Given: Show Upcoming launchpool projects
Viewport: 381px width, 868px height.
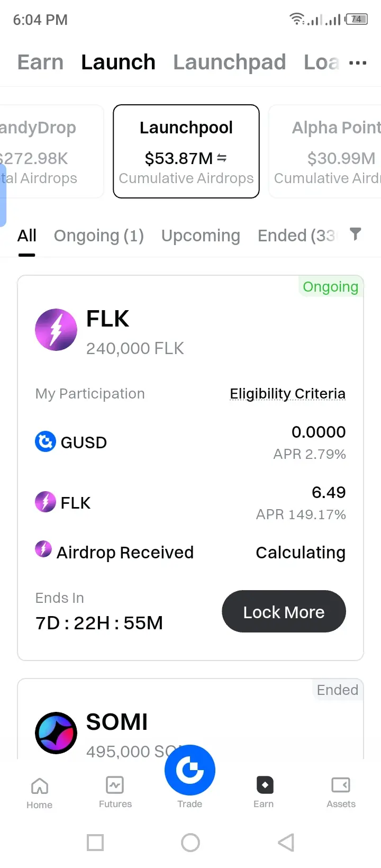Looking at the screenshot, I should pyautogui.click(x=201, y=236).
